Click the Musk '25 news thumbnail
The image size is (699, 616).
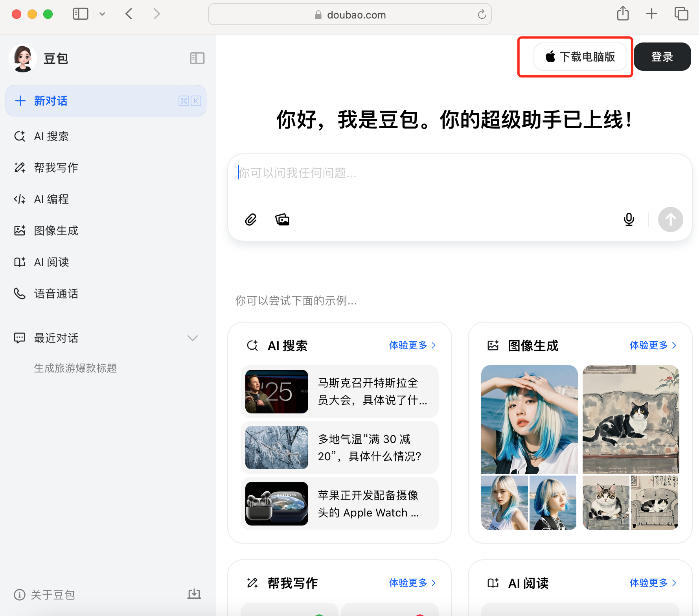(277, 391)
